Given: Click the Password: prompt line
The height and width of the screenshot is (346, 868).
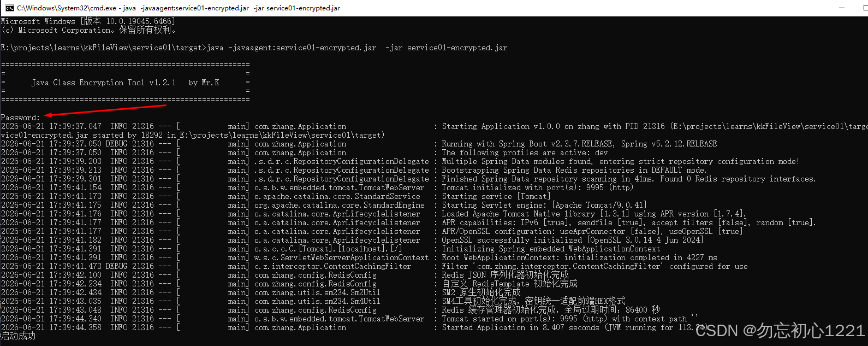Looking at the screenshot, I should (x=20, y=118).
